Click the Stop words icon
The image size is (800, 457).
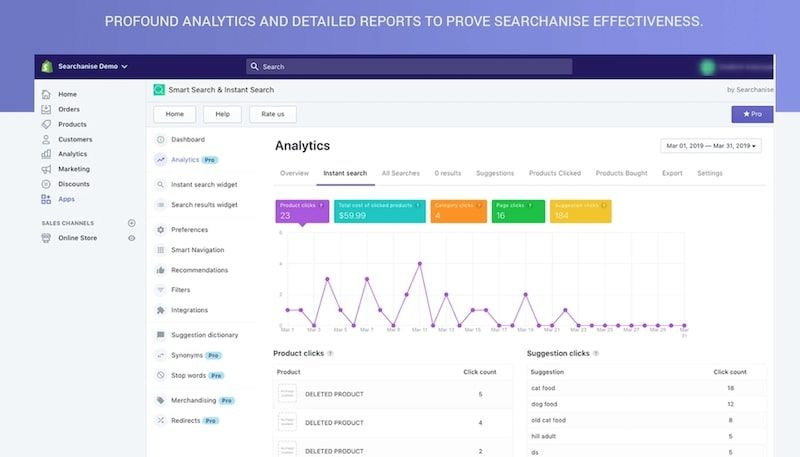click(x=161, y=375)
